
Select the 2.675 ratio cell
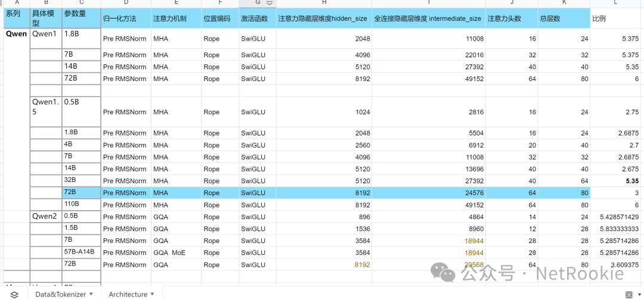[615, 169]
